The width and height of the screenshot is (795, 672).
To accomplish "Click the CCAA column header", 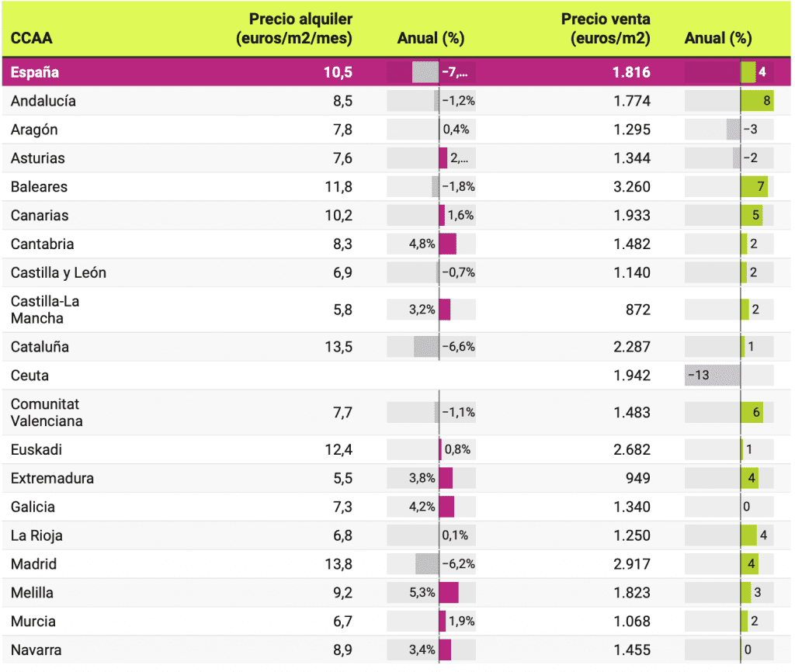I will [32, 38].
